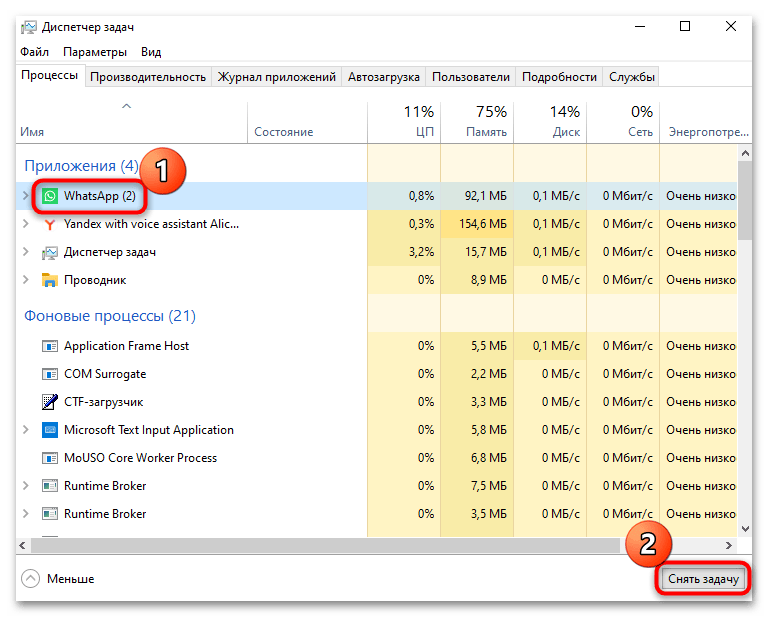The height and width of the screenshot is (617, 768).
Task: Click the Проводник folder icon
Action: point(49,280)
